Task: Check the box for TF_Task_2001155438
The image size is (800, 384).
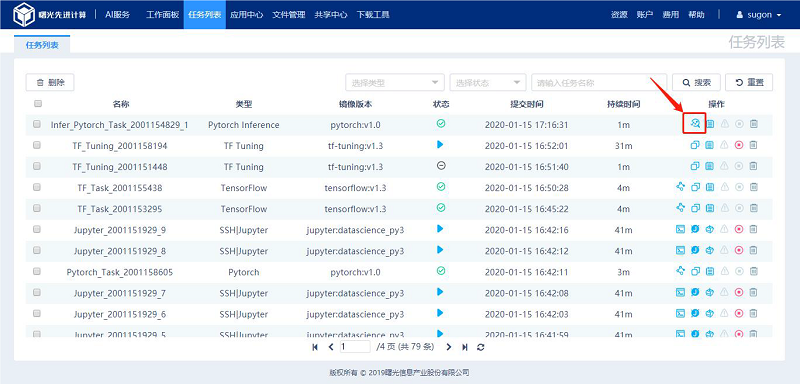Action: tap(37, 187)
